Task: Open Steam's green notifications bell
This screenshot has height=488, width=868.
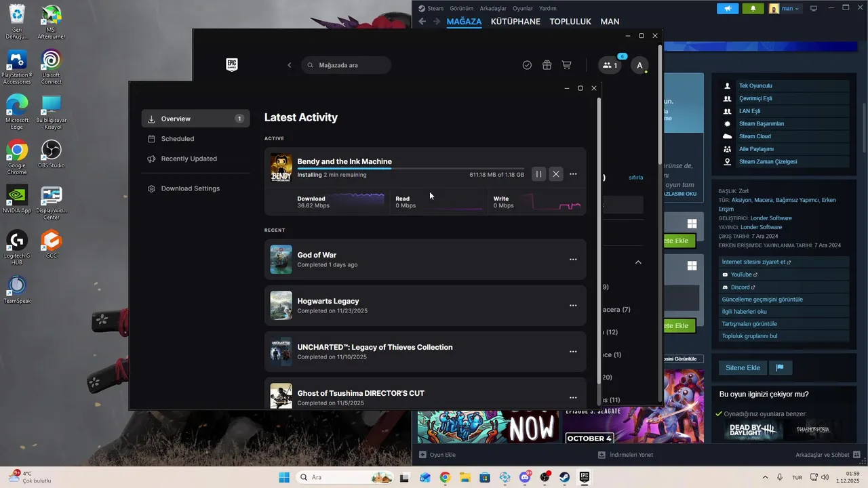Action: click(753, 8)
